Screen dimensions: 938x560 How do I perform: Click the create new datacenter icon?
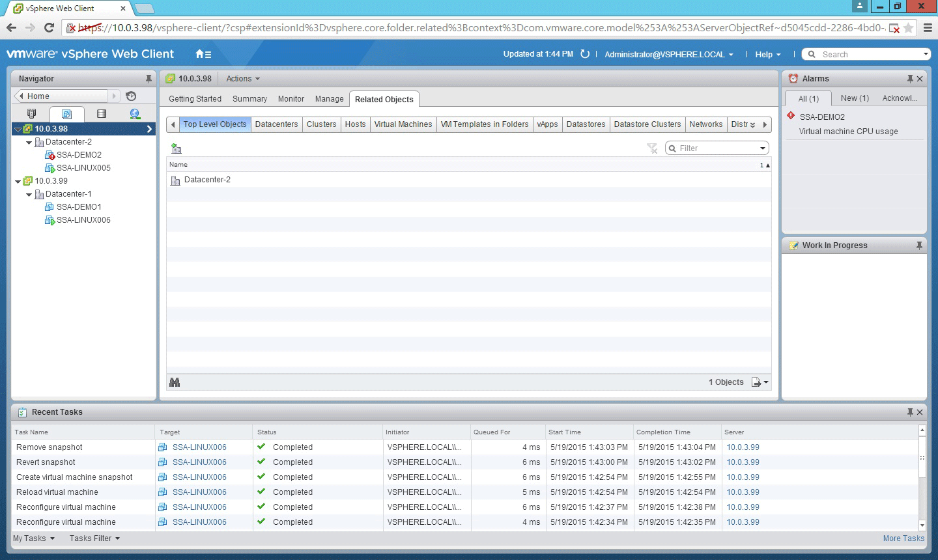[x=176, y=148]
